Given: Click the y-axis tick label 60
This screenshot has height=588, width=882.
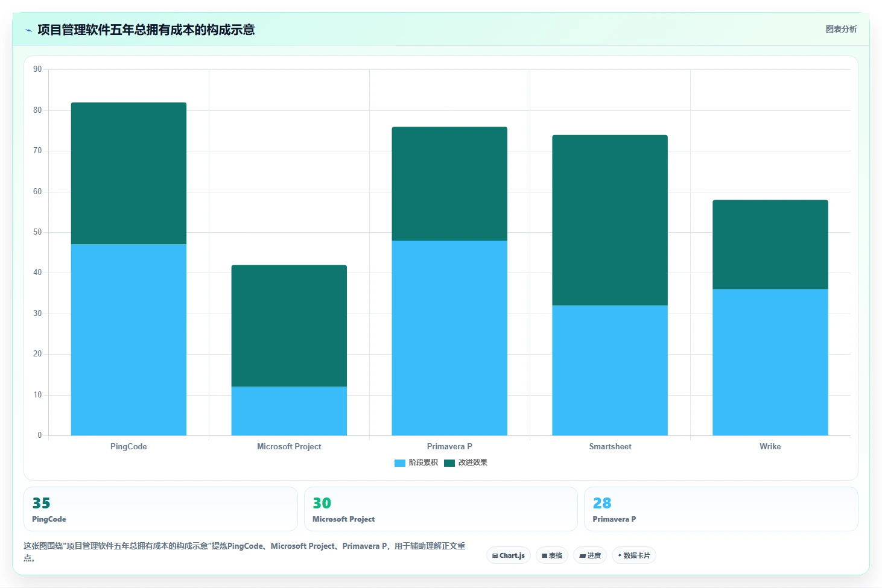Looking at the screenshot, I should 37,191.
